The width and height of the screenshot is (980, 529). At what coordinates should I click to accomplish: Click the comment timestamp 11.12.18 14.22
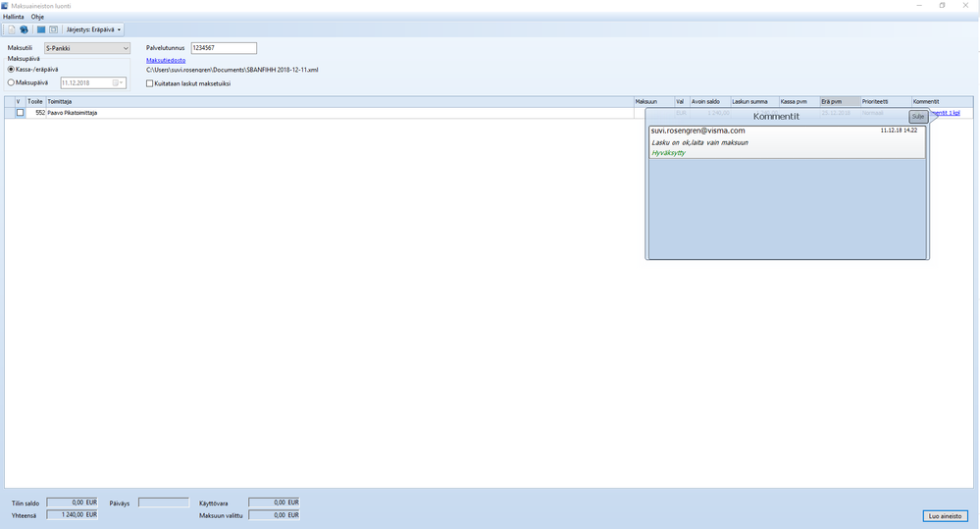click(x=899, y=131)
